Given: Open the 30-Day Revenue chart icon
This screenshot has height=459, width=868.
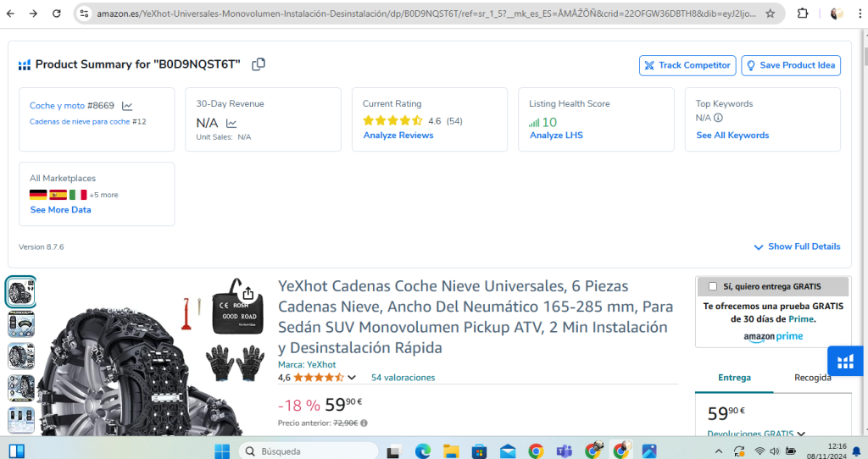Looking at the screenshot, I should [231, 123].
